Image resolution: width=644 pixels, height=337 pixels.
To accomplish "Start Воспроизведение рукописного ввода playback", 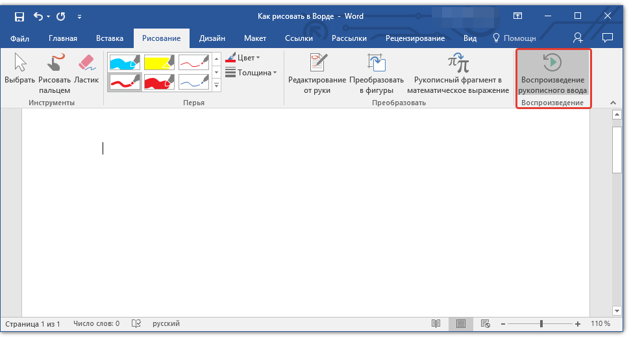I will (x=552, y=73).
